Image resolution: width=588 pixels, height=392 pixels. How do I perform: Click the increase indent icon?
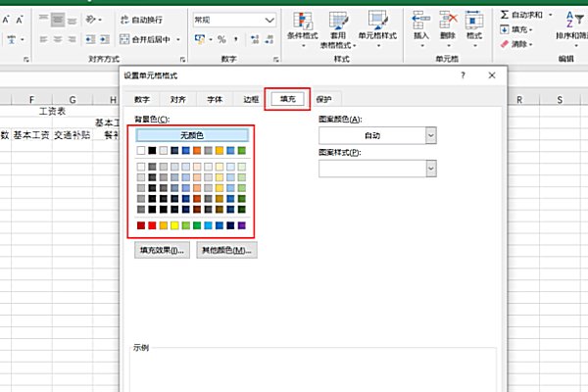(x=105, y=39)
